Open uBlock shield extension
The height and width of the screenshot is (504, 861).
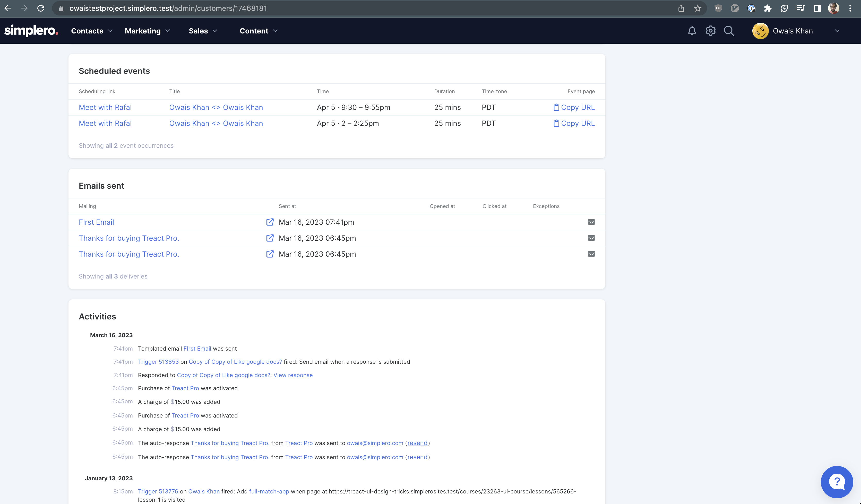point(718,8)
